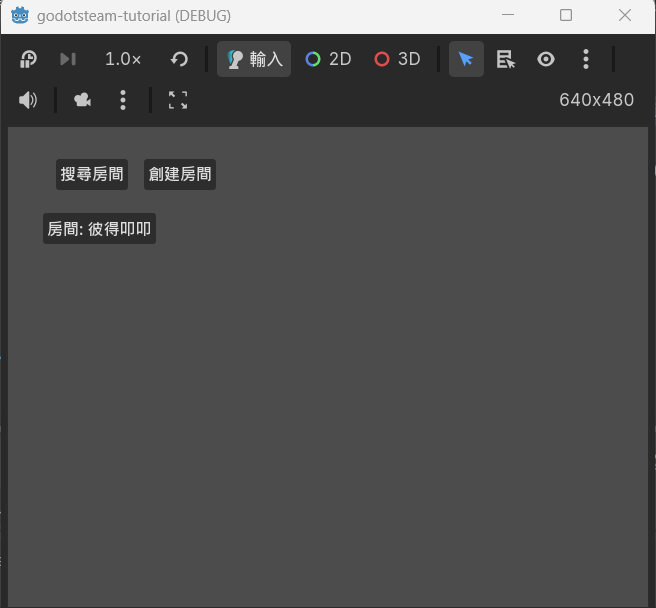656x608 pixels.
Task: Click the fullscreen expand icon
Action: pyautogui.click(x=178, y=100)
